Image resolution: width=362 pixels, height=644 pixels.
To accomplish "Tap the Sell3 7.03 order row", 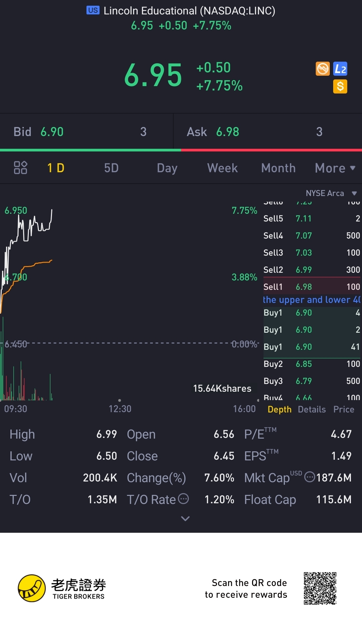I will pyautogui.click(x=312, y=253).
